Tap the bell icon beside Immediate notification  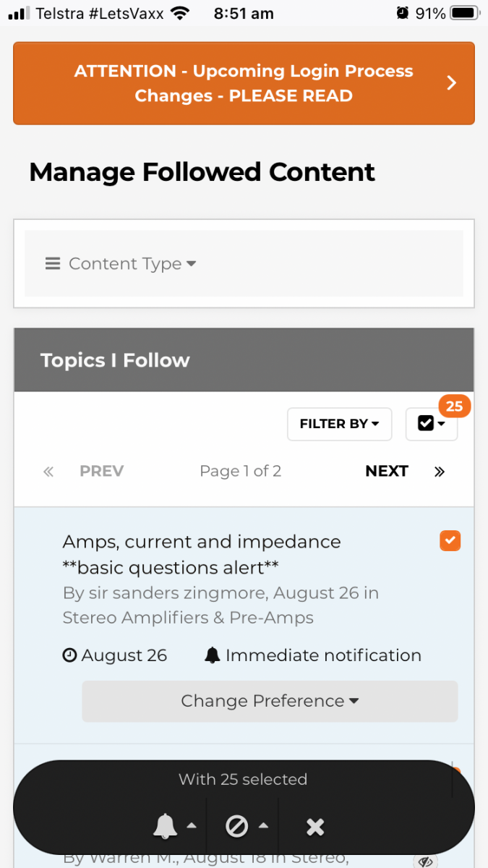[212, 656]
